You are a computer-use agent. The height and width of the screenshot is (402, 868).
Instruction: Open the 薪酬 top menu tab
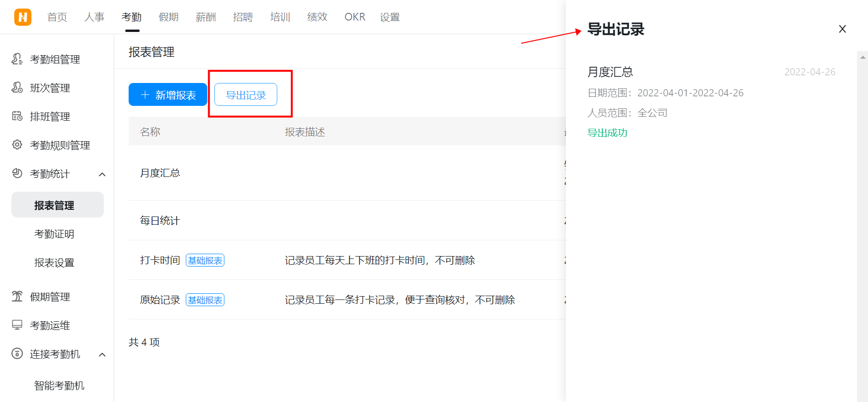(205, 17)
